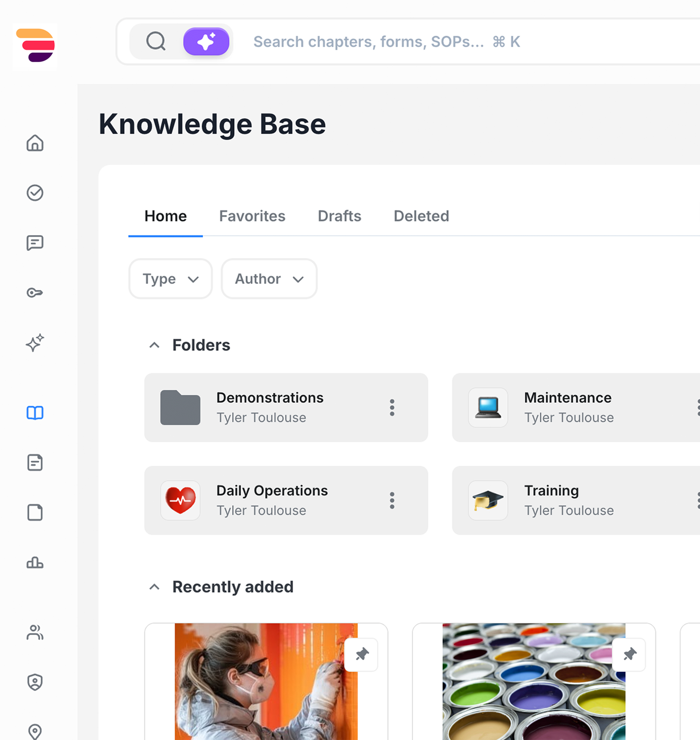Collapse the Recently added section chevron
The image size is (700, 740).
click(x=154, y=587)
